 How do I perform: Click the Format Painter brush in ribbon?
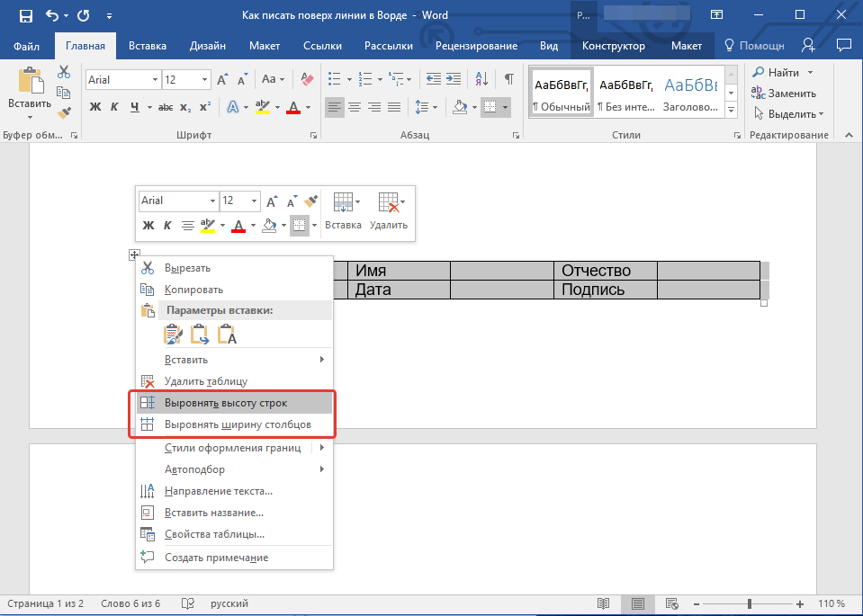point(63,113)
